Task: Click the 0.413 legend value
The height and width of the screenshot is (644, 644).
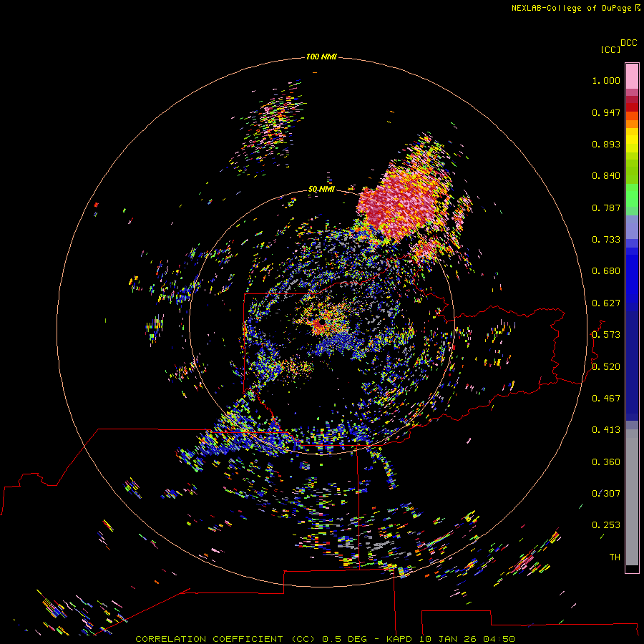Action: (606, 430)
